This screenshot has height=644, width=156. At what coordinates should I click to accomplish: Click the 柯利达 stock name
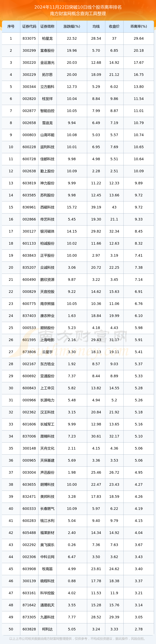(47, 629)
